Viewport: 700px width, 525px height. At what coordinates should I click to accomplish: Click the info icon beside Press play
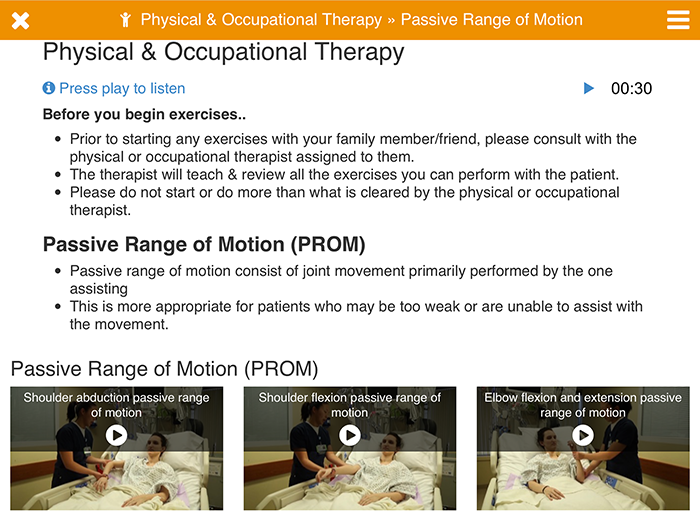point(49,88)
